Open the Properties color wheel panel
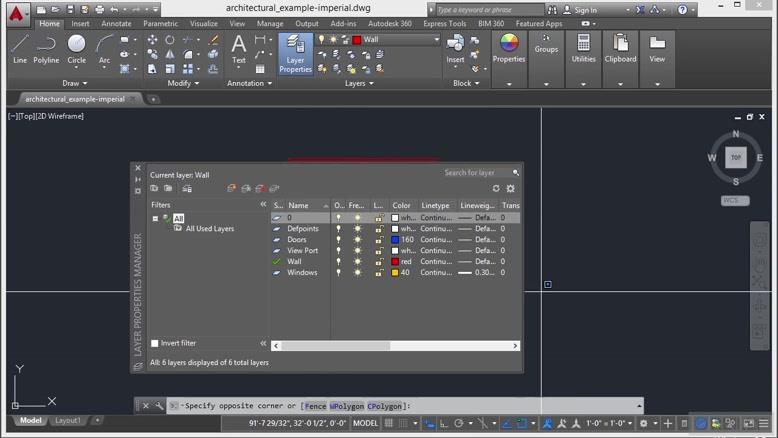Viewport: 778px width, 438px height. coord(509,49)
